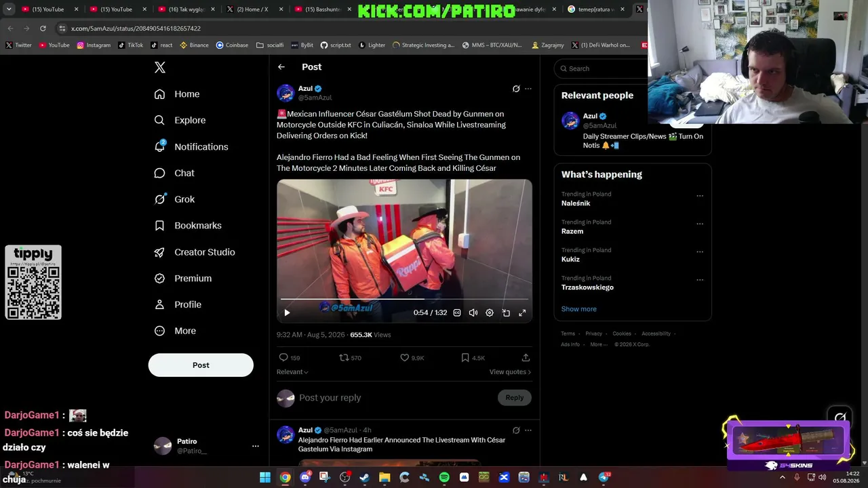Open options for the Razem trend
The height and width of the screenshot is (488, 868).
[x=700, y=224]
